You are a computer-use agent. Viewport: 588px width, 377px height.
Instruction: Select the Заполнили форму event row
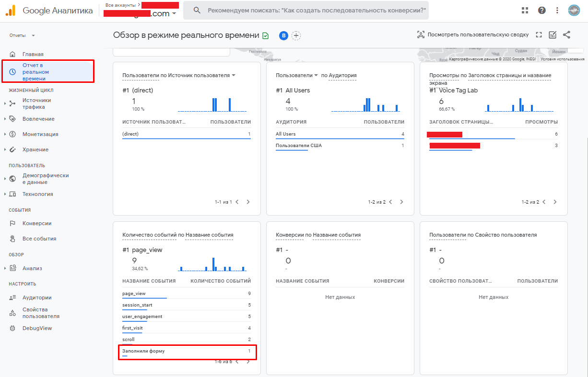point(187,352)
